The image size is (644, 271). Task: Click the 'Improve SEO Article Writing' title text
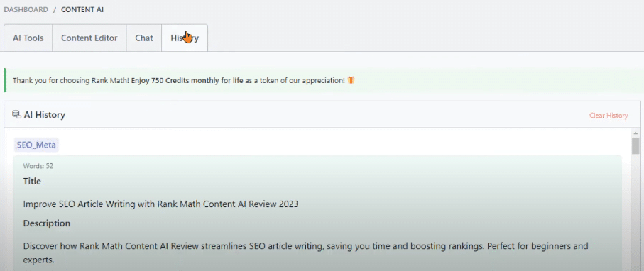[160, 204]
